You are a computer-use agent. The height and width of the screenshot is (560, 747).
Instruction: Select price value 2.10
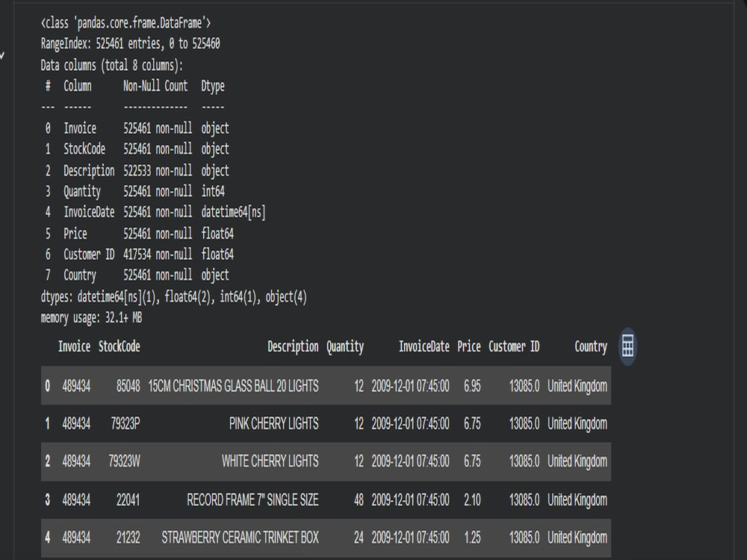tap(472, 500)
